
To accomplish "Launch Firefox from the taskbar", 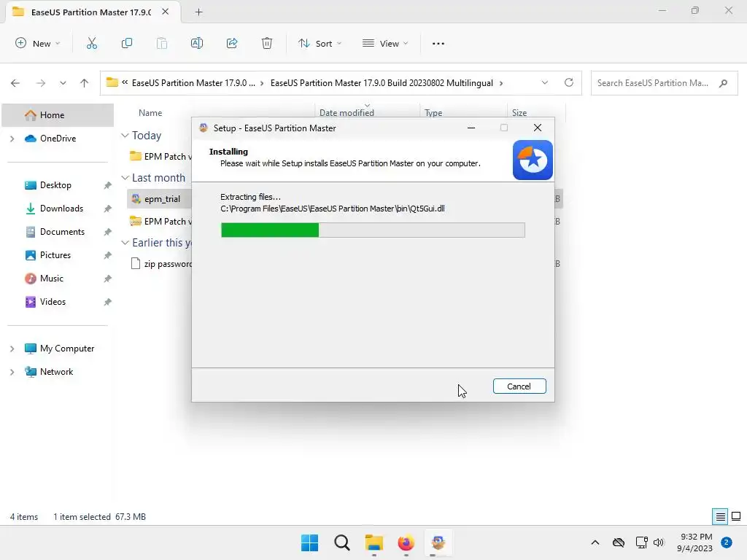I will pos(406,542).
